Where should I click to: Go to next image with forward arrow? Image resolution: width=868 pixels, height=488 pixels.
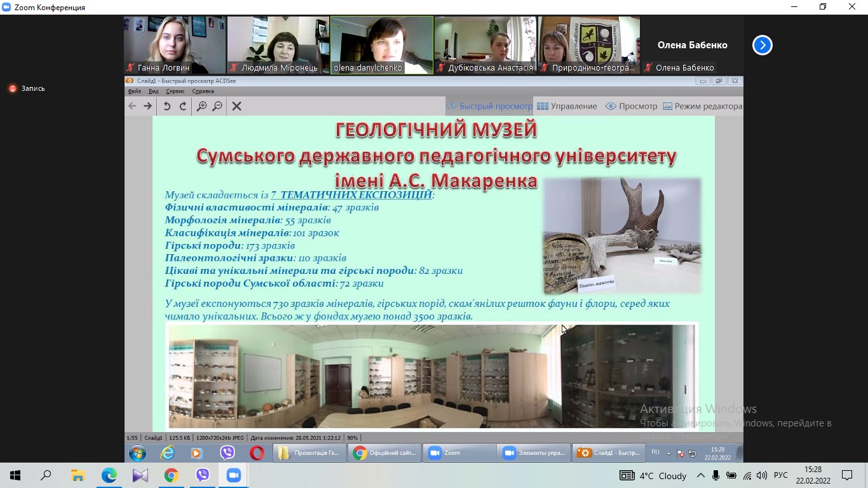147,106
